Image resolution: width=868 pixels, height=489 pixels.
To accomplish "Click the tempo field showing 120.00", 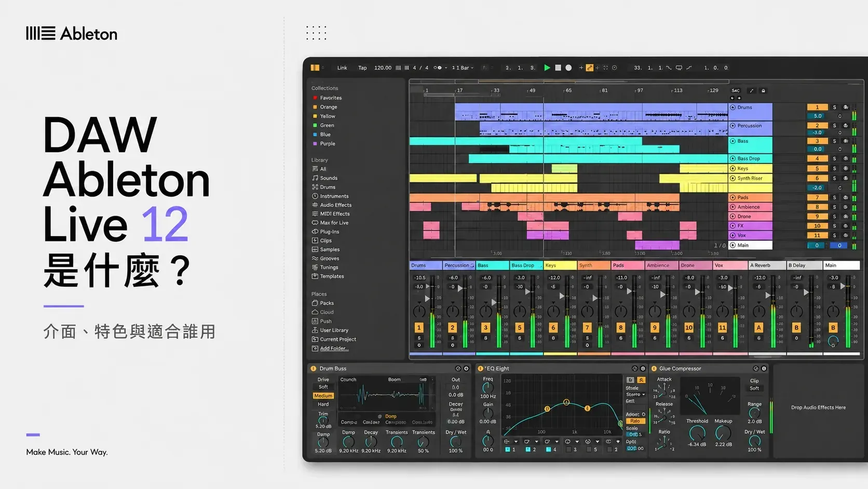I will click(383, 68).
